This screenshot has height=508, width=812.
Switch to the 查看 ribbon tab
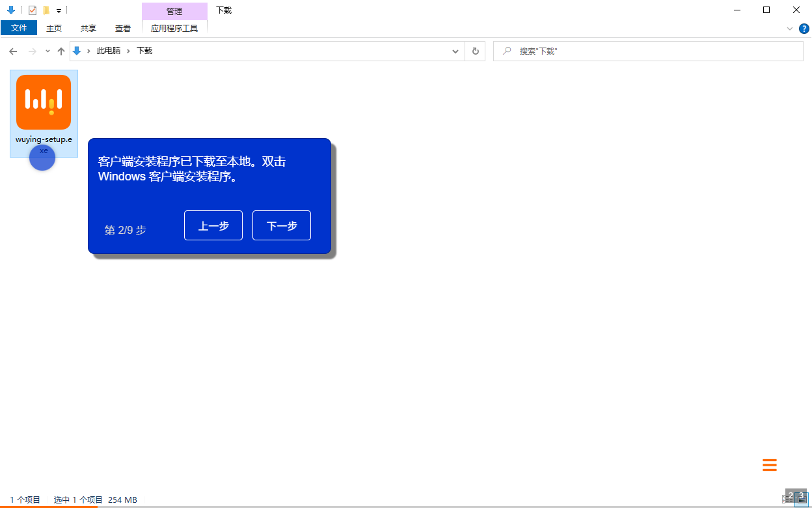point(123,29)
